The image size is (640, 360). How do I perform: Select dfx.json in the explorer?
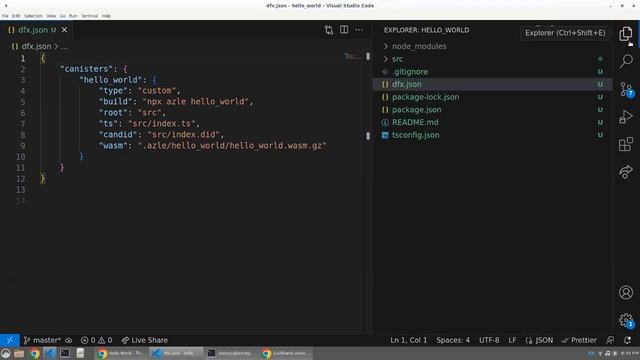pos(492,84)
